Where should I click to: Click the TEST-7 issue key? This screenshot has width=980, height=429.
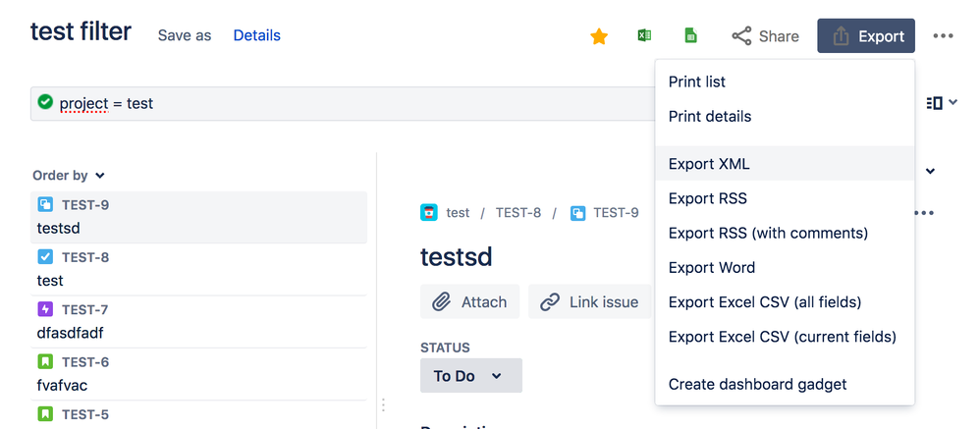(85, 309)
